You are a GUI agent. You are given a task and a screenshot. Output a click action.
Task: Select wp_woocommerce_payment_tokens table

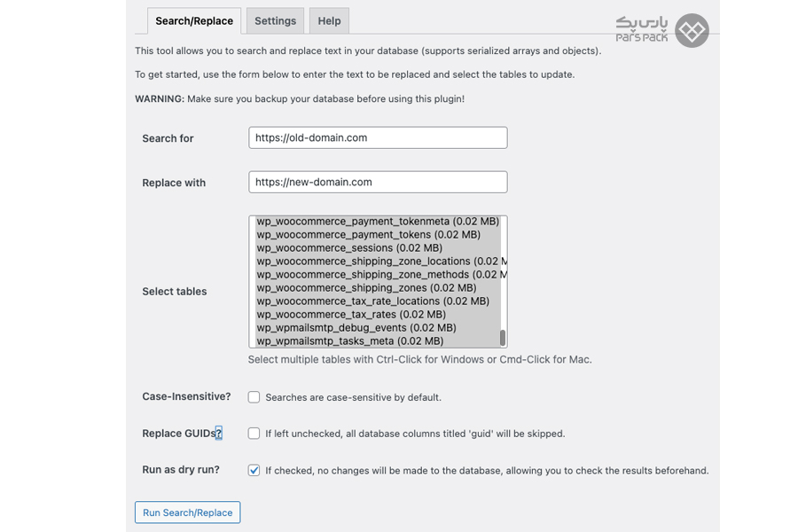[x=378, y=235]
